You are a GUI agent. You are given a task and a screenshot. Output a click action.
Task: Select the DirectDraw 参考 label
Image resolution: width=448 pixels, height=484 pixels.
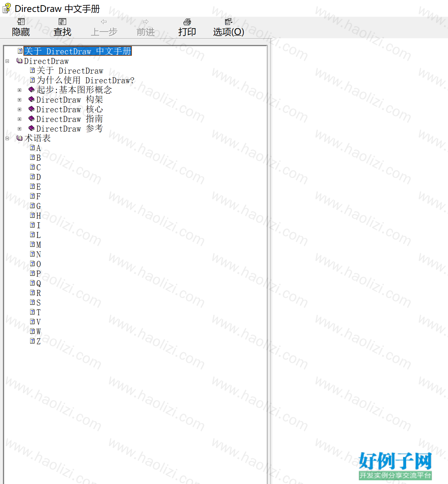tap(69, 129)
